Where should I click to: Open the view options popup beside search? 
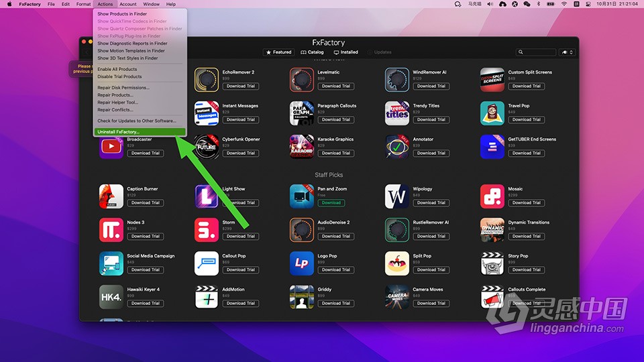(x=567, y=52)
